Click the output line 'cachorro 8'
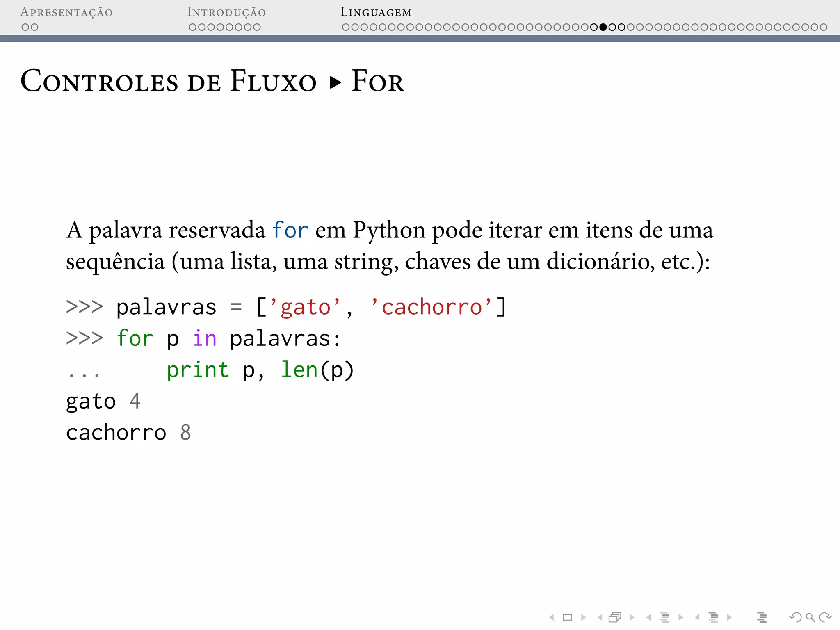 129,433
